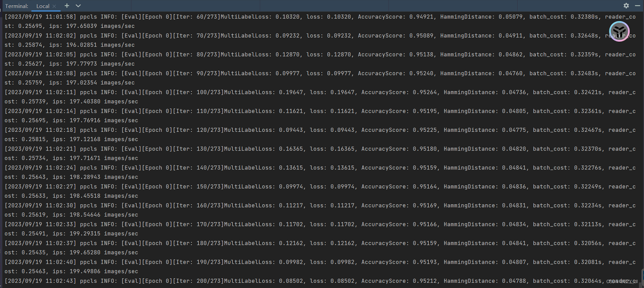Click the AccuracyScore value 0.94921
Screen dimensions: 644x288
[x=421, y=17]
